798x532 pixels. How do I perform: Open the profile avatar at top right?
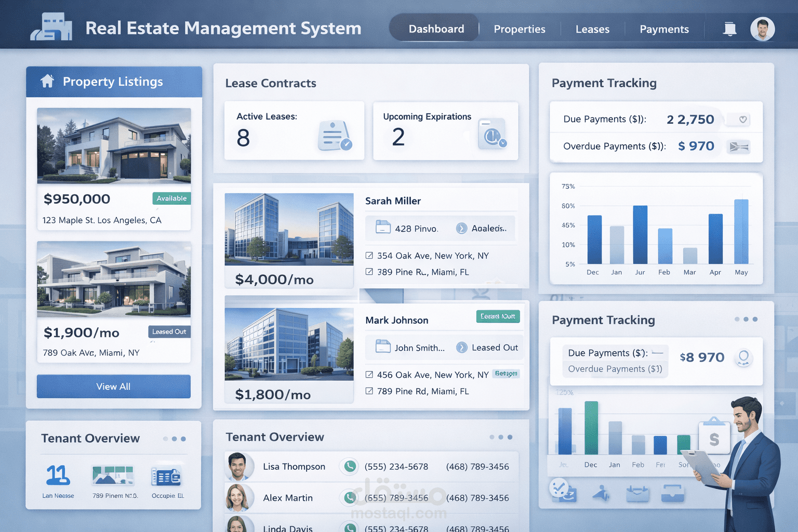coord(762,29)
